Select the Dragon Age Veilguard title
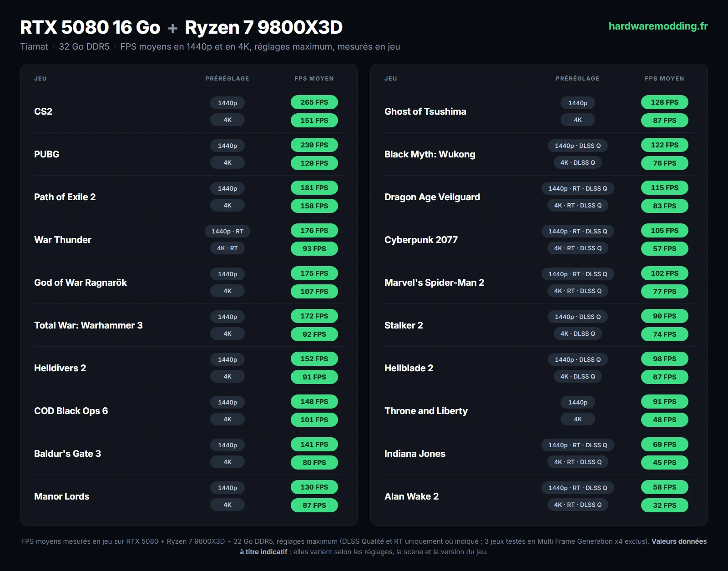 pyautogui.click(x=432, y=197)
